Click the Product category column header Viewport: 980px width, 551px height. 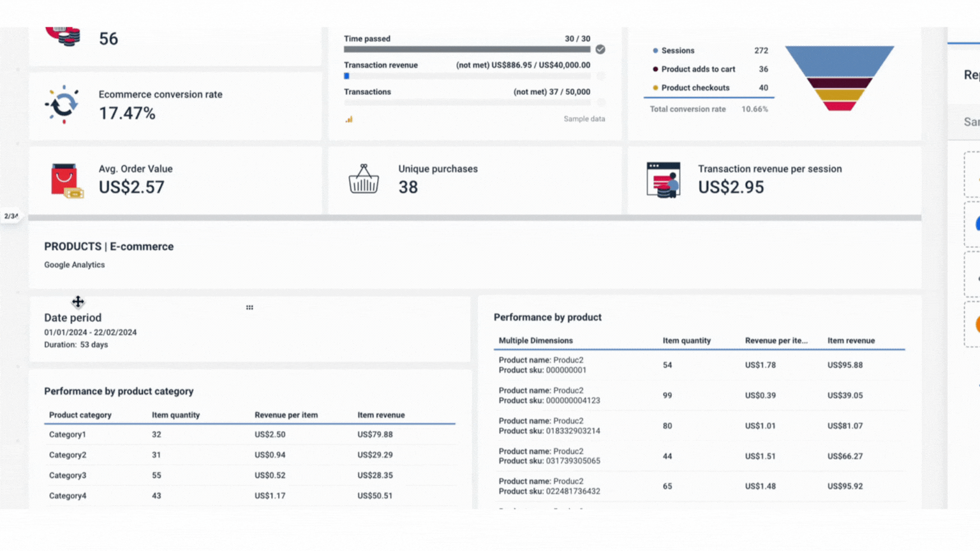click(x=80, y=415)
